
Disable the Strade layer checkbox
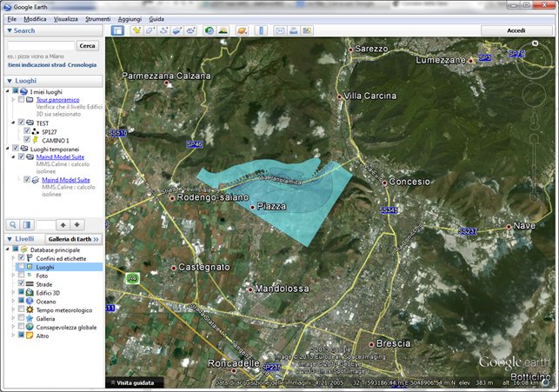click(21, 283)
